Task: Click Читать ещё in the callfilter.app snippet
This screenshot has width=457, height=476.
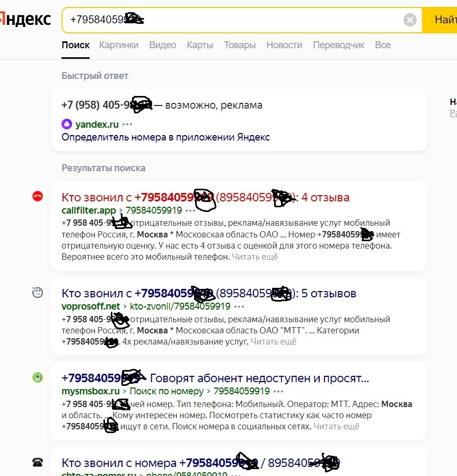Action: click(x=255, y=257)
